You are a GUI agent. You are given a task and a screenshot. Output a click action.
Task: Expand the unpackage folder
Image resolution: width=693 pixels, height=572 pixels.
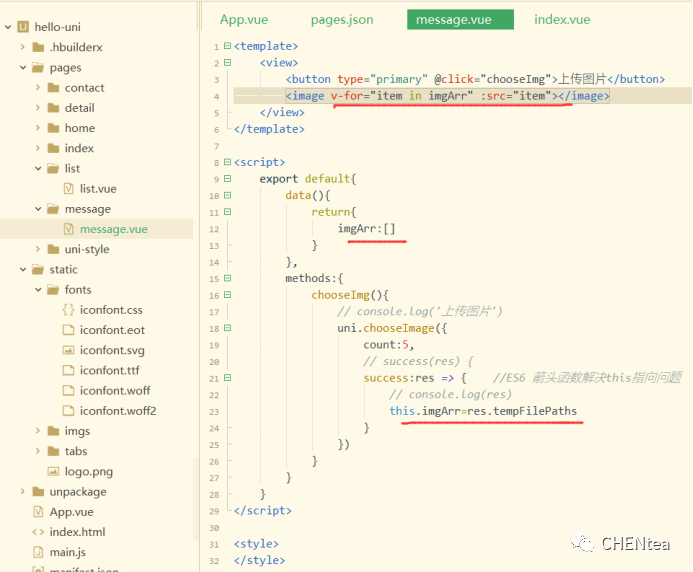pos(22,492)
